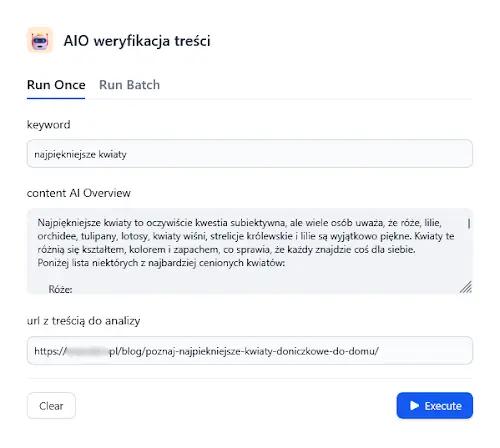
Task: Focus the url z treścią do analizy field
Action: coord(250,350)
